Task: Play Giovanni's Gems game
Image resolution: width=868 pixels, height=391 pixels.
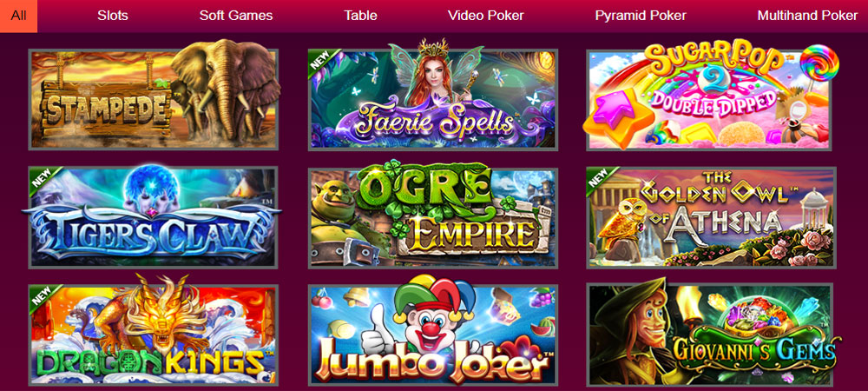Action: [711, 335]
